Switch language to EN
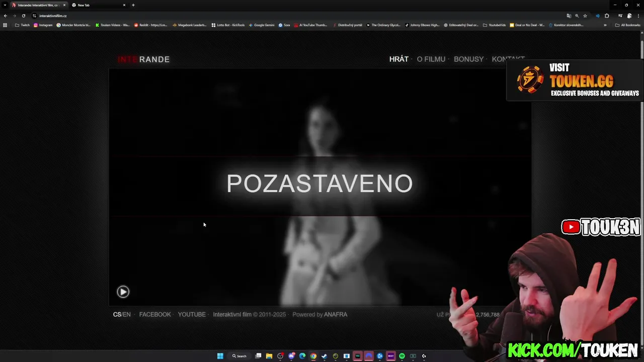The width and height of the screenshot is (644, 362). click(x=127, y=315)
